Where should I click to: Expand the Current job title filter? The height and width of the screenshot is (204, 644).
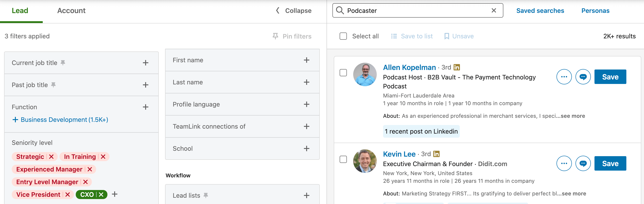145,63
